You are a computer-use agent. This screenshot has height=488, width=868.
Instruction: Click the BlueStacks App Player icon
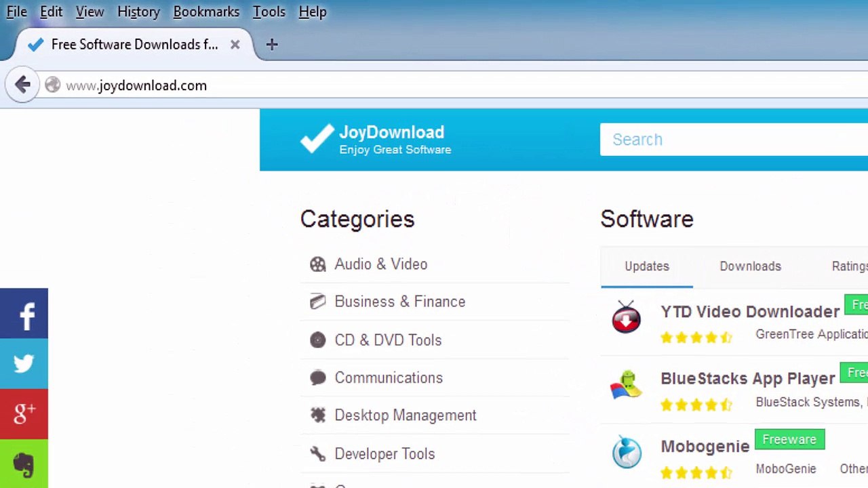point(626,385)
